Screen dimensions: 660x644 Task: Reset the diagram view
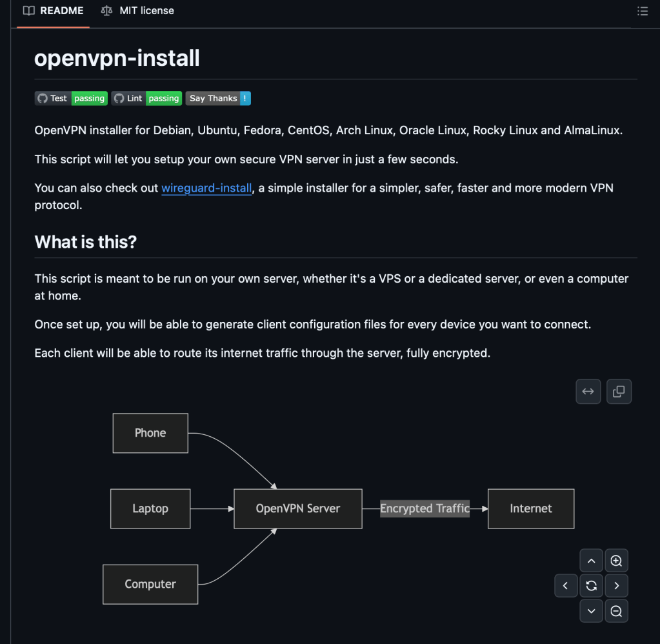(x=591, y=586)
